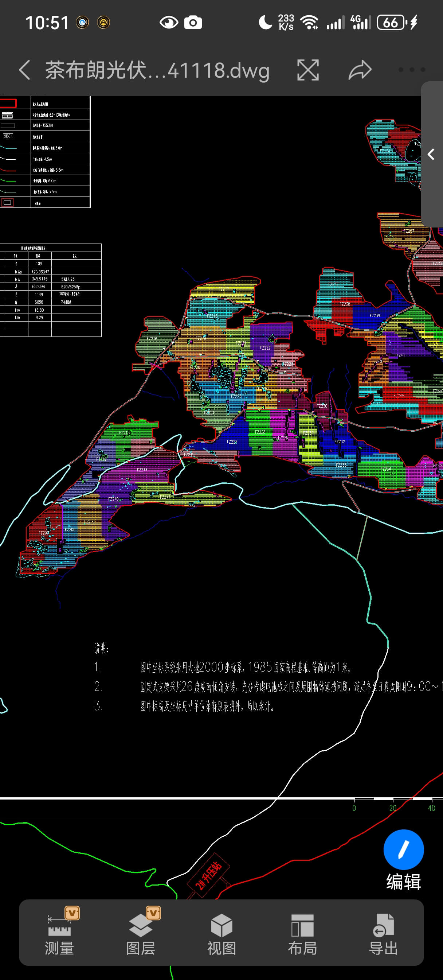
Task: Select the FZ208 zone label
Action: [70, 530]
